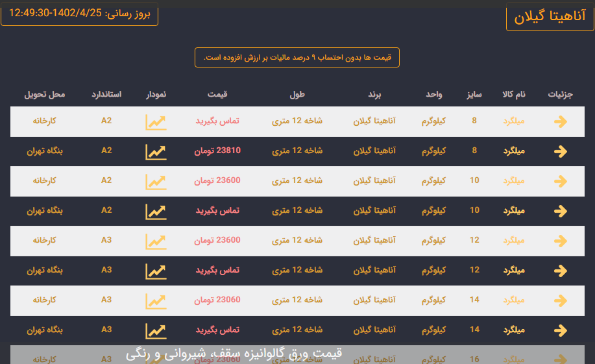Image resolution: width=595 pixels, height=364 pixels.
Task: Open قیمت ورق گالوانیزه سقف link
Action: coord(234,354)
